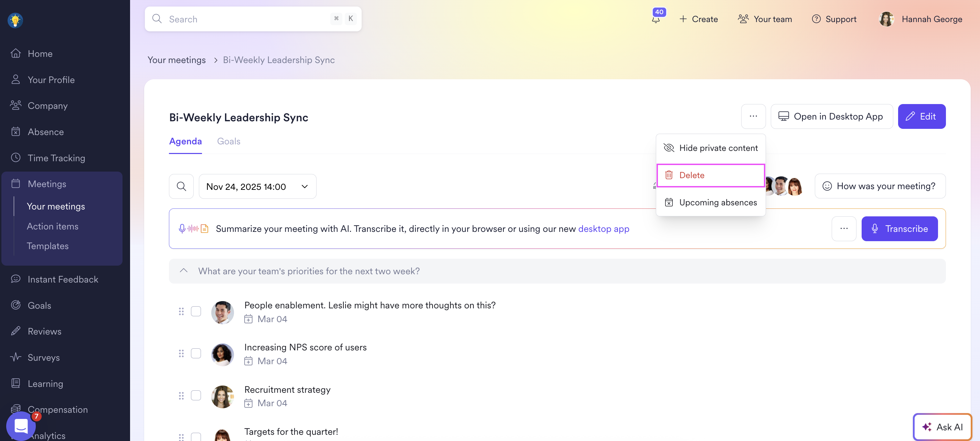Viewport: 980px width, 441px height.
Task: Open three-dots menu next to Transcribe
Action: click(844, 229)
